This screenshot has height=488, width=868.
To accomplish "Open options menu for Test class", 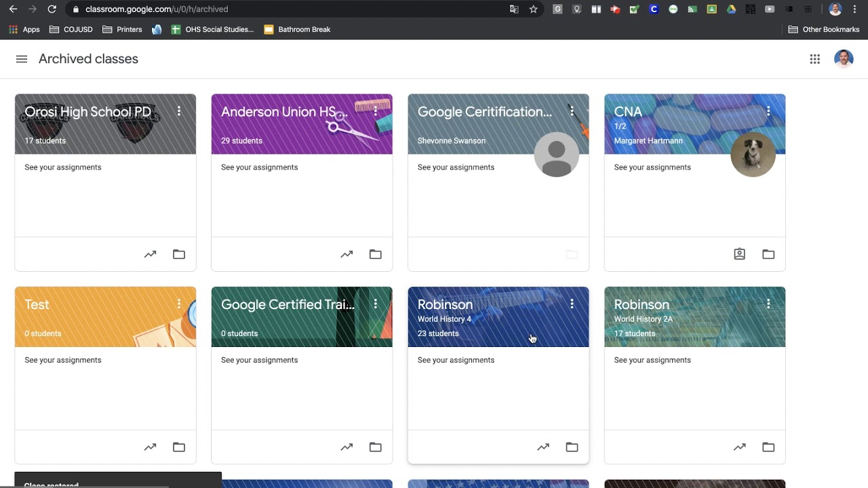I will 179,304.
